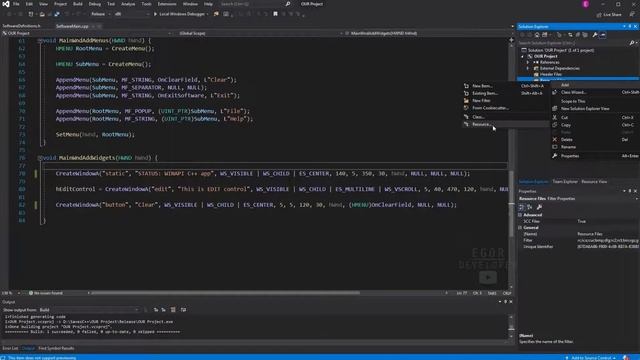Screen dimensions: 640x360
Task: Collapse the Advanced properties group
Action: (520, 215)
